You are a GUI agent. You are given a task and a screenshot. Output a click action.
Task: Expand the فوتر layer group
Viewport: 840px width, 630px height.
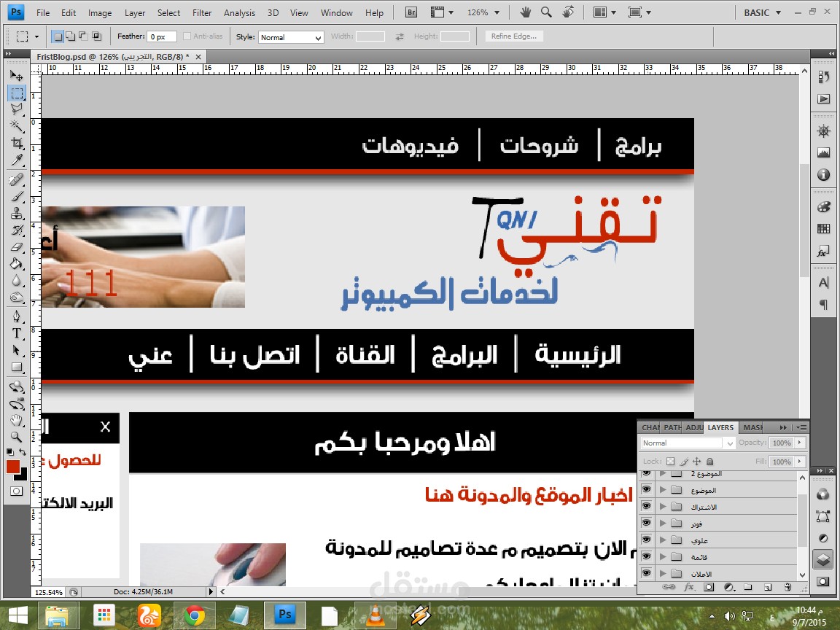pos(663,524)
